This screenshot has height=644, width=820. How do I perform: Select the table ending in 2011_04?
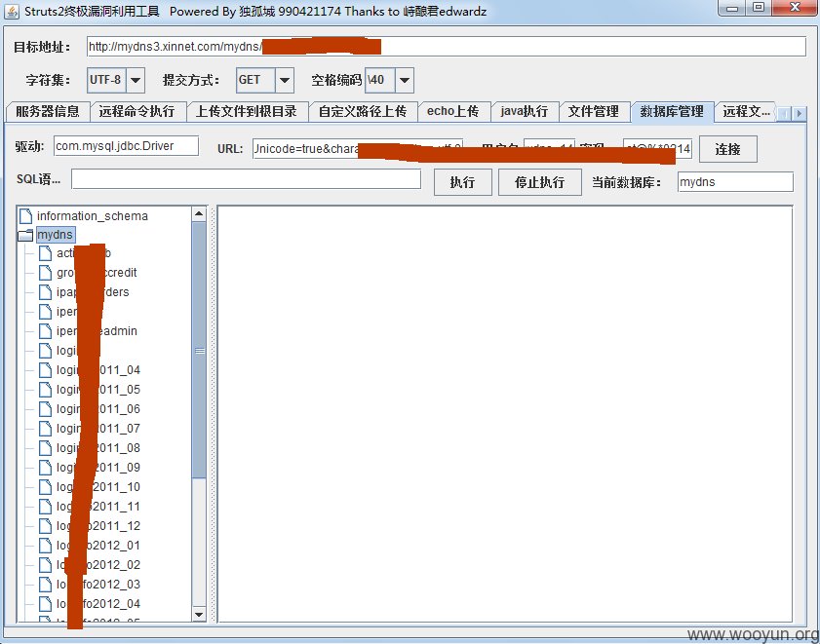coord(98,370)
